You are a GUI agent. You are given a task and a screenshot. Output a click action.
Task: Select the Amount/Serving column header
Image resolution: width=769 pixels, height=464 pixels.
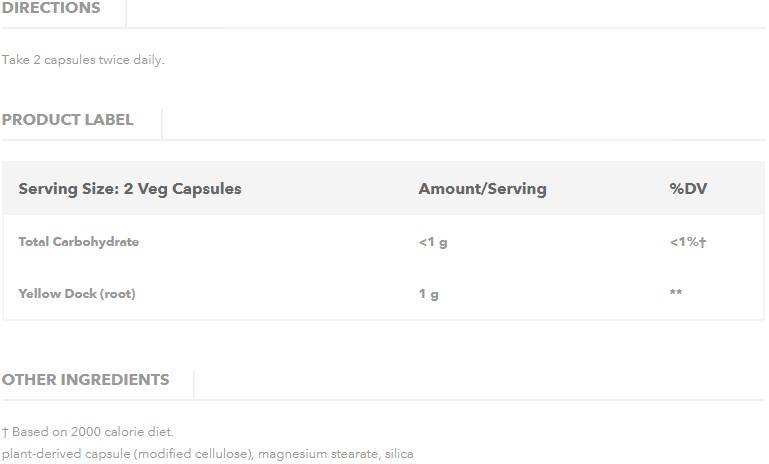pyautogui.click(x=482, y=188)
